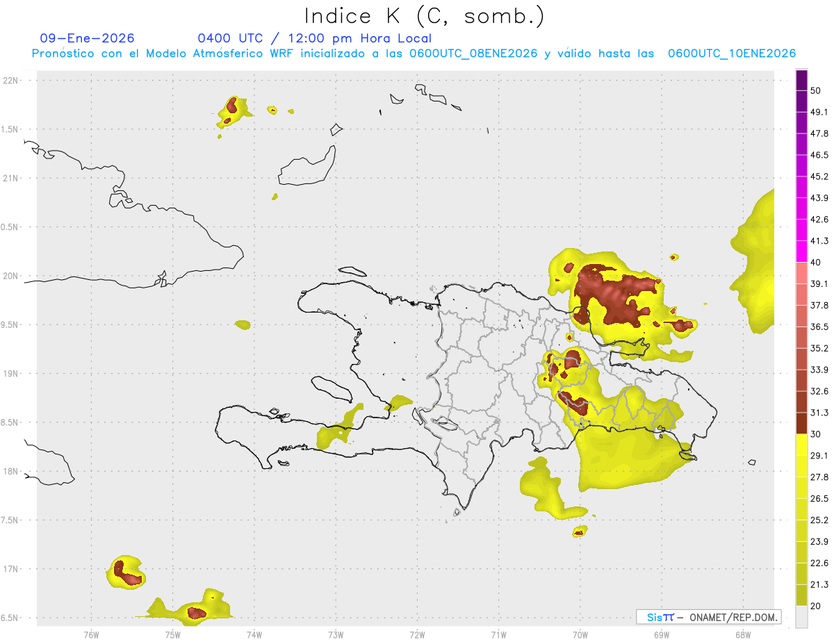Click the latitude label "19N"
This screenshot has width=834, height=644.
[11, 374]
